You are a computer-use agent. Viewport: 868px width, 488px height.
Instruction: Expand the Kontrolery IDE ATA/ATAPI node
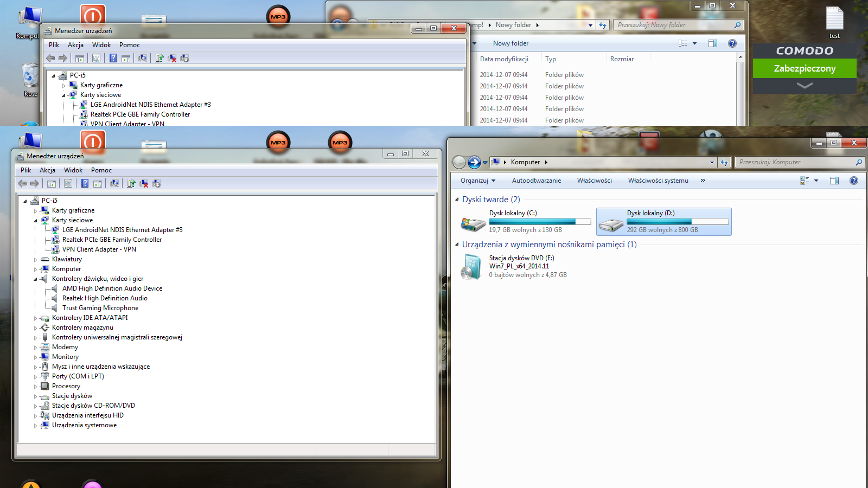click(x=36, y=318)
